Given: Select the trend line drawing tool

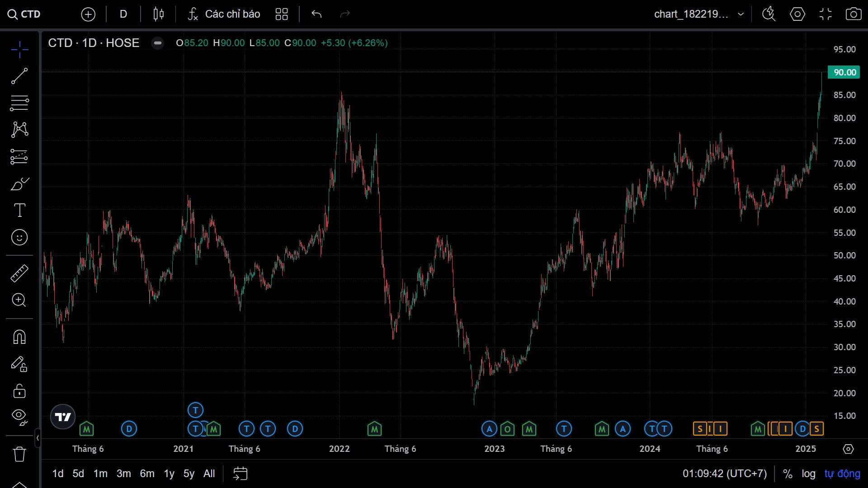Looking at the screenshot, I should [19, 76].
